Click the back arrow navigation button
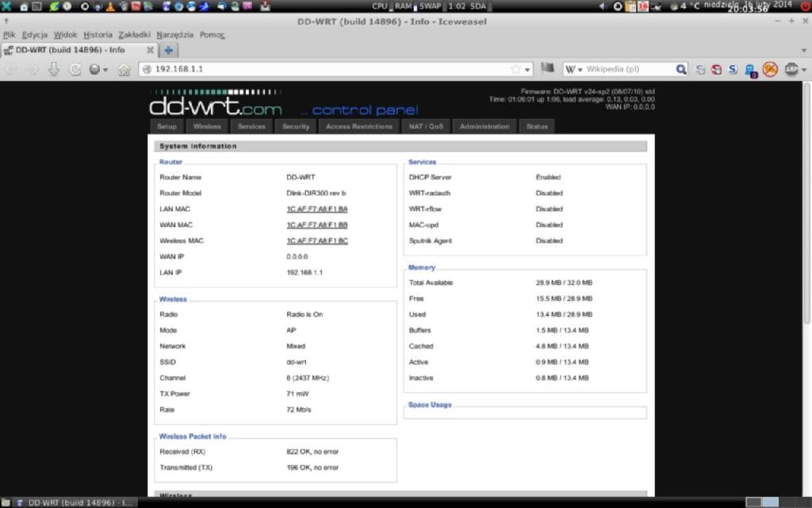 click(x=11, y=69)
